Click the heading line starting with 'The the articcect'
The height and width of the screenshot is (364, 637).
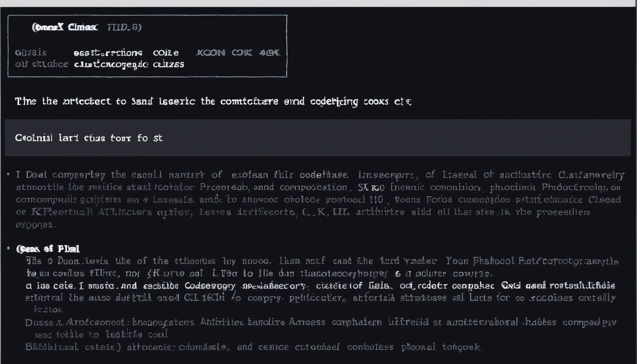point(213,101)
